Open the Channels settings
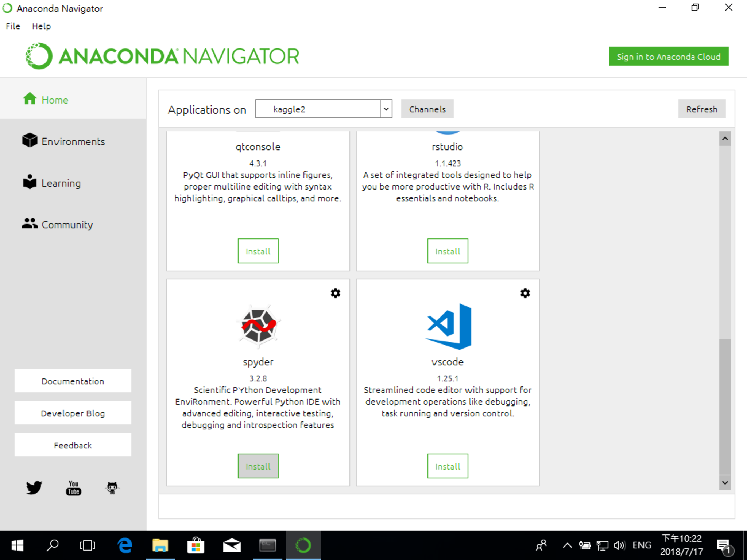747x560 pixels. click(x=427, y=109)
